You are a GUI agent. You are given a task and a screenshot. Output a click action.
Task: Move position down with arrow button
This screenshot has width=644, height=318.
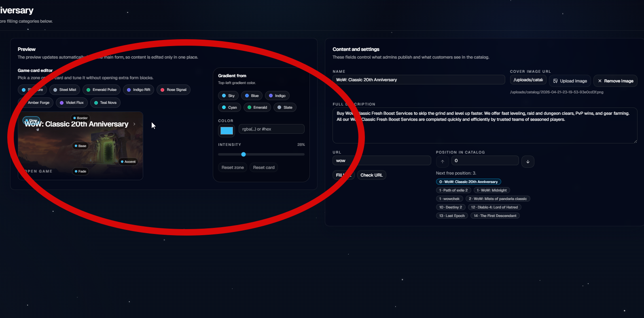click(528, 162)
